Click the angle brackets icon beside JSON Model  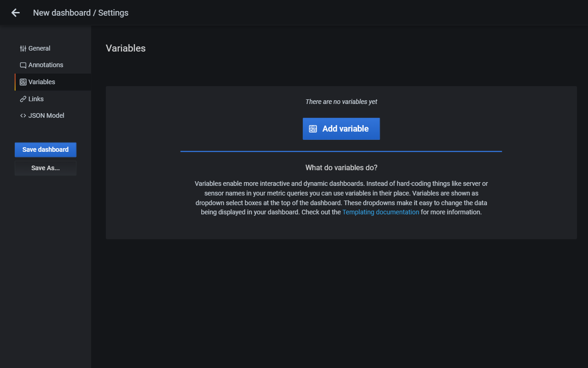pyautogui.click(x=23, y=115)
